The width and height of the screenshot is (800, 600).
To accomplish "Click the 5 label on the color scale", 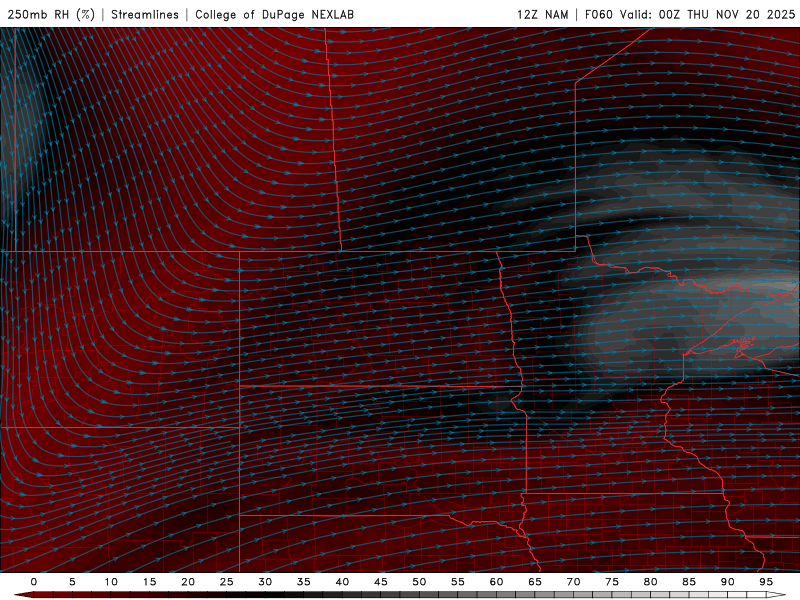I will coord(72,582).
